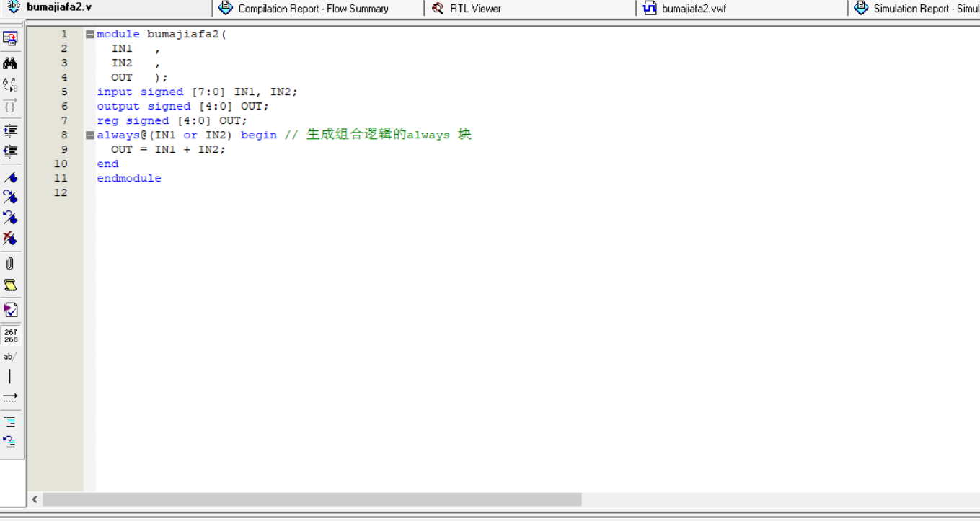Jump to the next bookmark

[x=10, y=197]
